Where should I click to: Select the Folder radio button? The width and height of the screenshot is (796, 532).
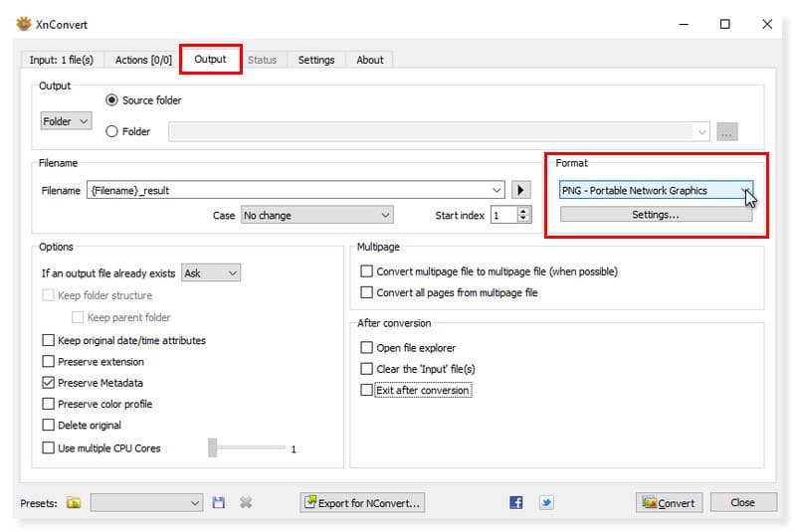(x=111, y=131)
